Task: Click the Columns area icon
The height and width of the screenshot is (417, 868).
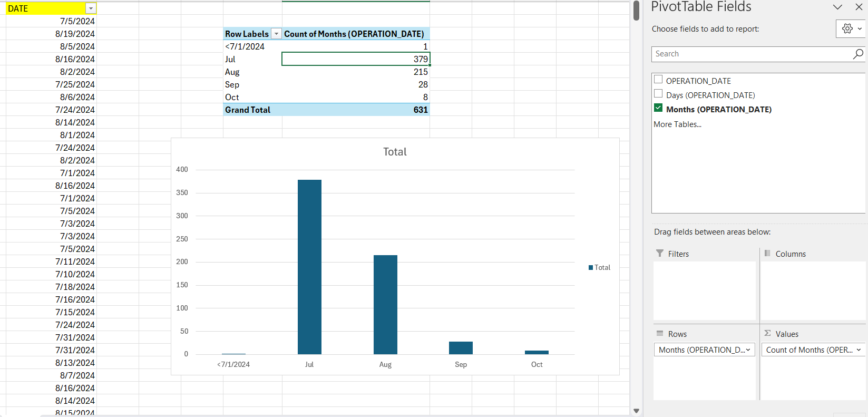Action: [767, 254]
